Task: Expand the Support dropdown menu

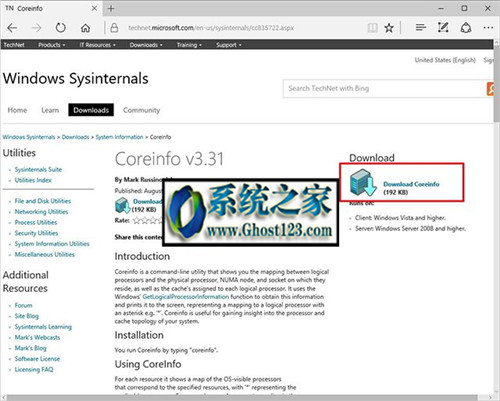Action: [229, 45]
